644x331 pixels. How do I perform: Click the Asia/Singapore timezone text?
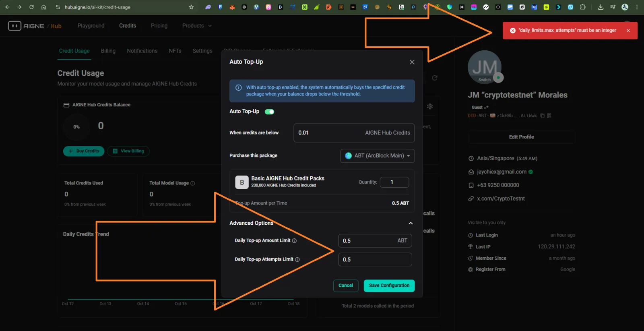tap(495, 159)
